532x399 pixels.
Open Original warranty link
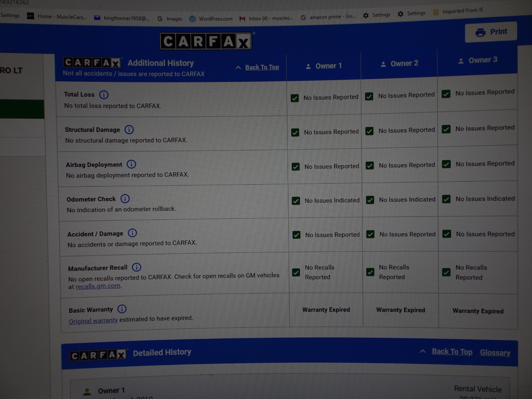coord(93,321)
